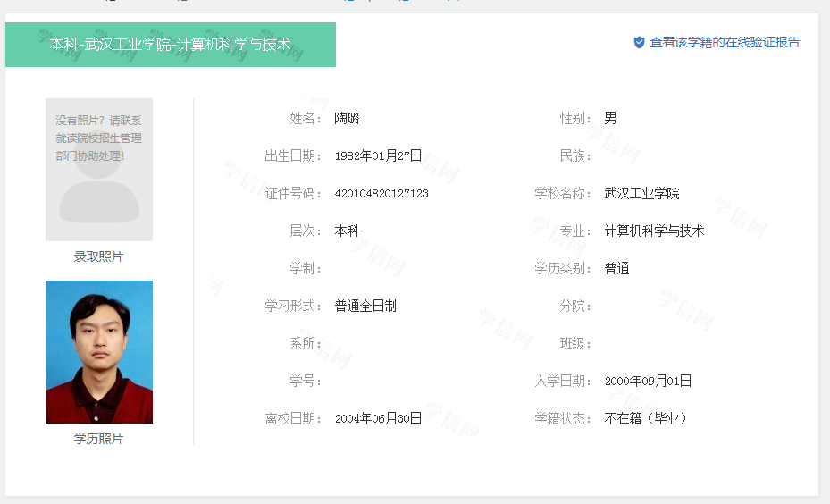Screen dimensions: 830x504
Task: Click the 学历照片 portrait photo
Action: 99,351
